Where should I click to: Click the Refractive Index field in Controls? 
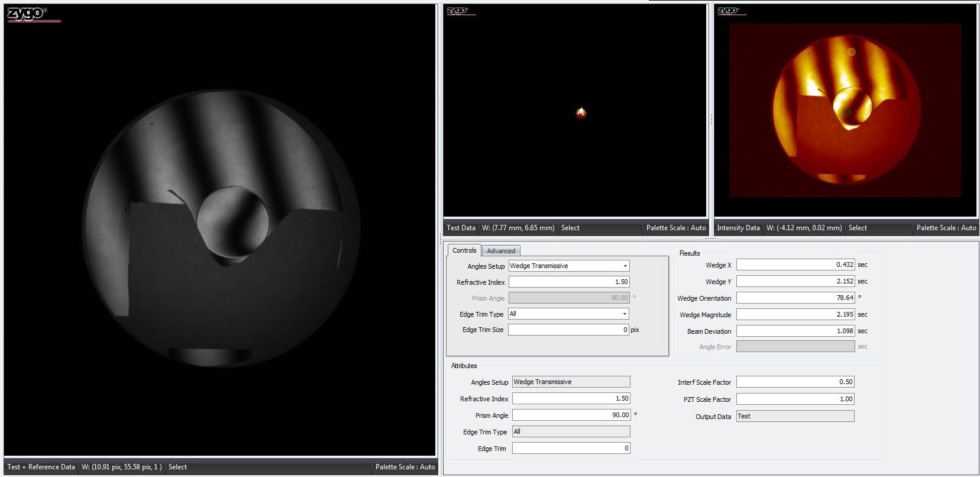568,282
